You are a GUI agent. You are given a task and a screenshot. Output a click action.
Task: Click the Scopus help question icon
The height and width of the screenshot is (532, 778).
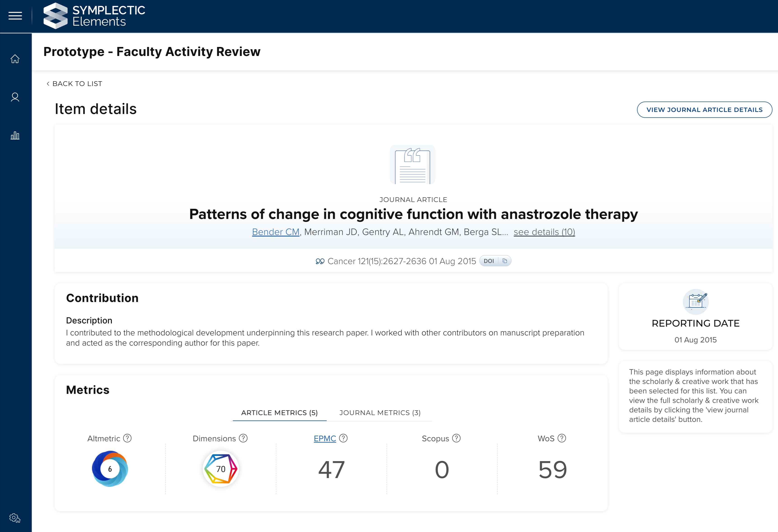(456, 438)
